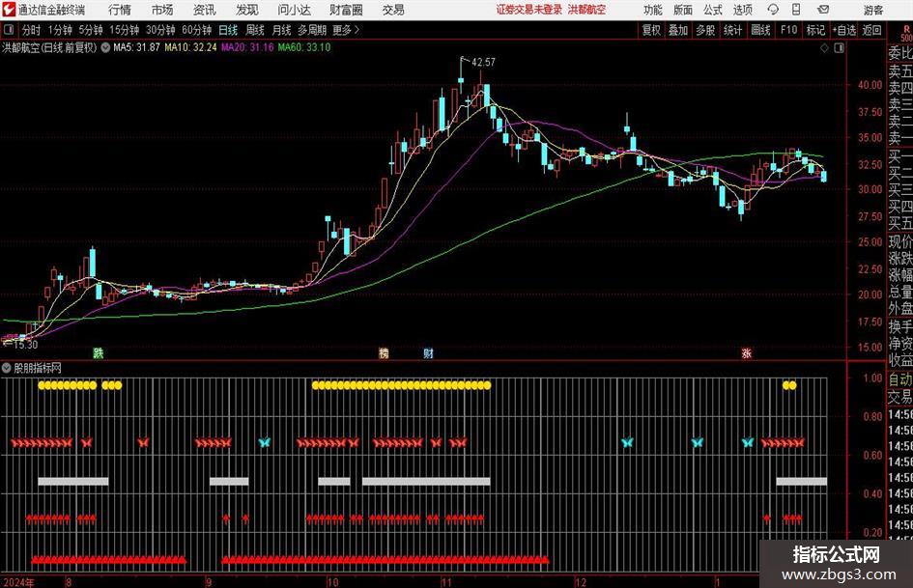Viewport: 913px width, 588px height.
Task: Open the 多周期 multi-period view
Action: click(312, 30)
